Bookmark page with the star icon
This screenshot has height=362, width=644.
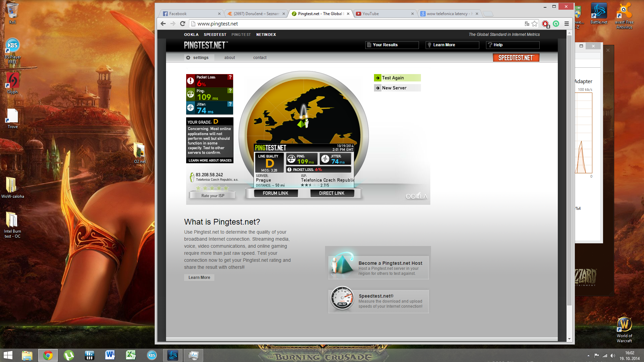tap(535, 23)
